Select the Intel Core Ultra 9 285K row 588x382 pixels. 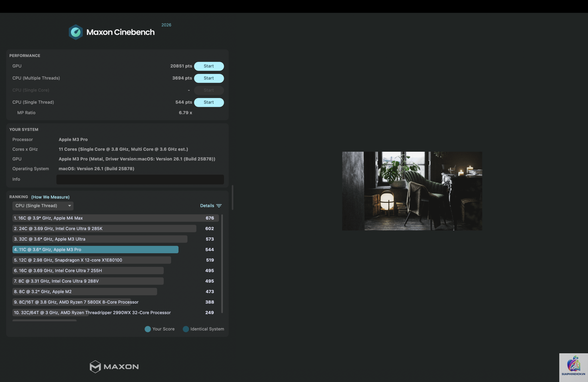pyautogui.click(x=115, y=229)
